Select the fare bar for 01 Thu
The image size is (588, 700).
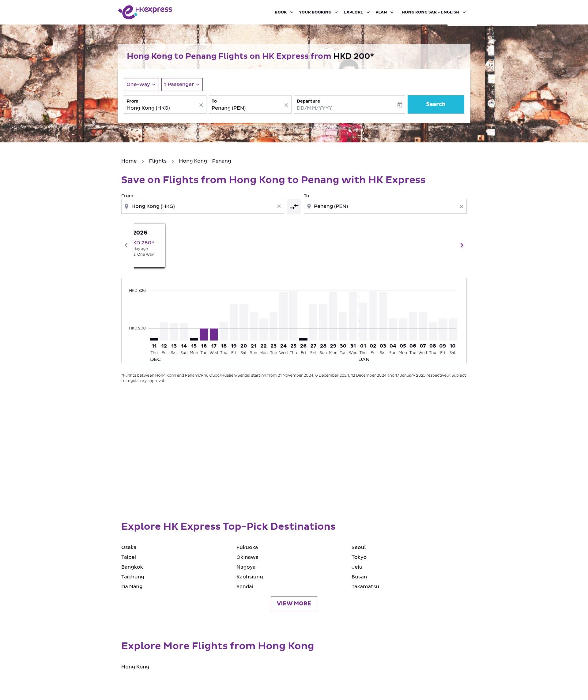(363, 321)
